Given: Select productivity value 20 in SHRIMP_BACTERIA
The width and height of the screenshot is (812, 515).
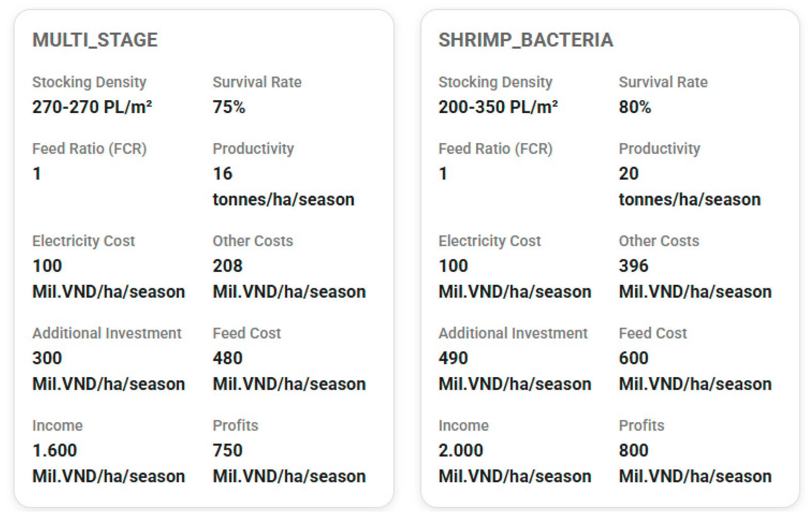Looking at the screenshot, I should 628,174.
